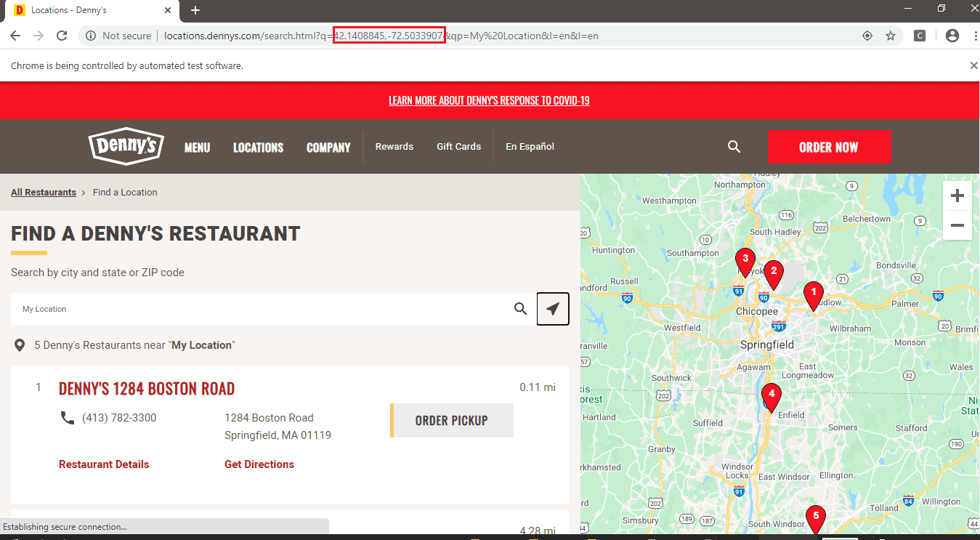Click the ORDER NOW button
The height and width of the screenshot is (540, 980).
pos(830,147)
